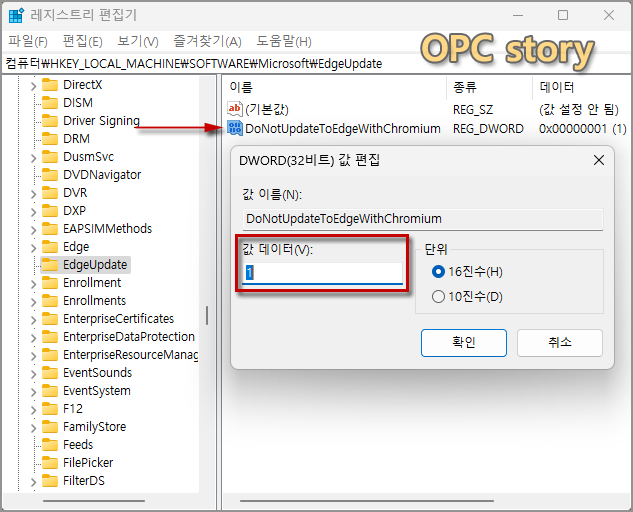Expand the Edge tree node
The image size is (633, 512).
tap(34, 248)
